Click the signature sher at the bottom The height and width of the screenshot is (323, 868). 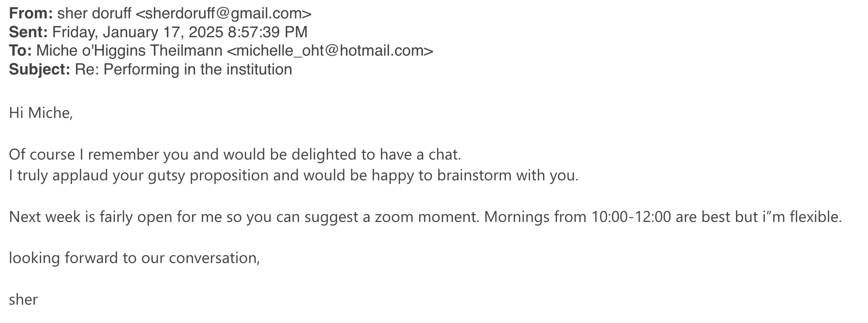[23, 300]
